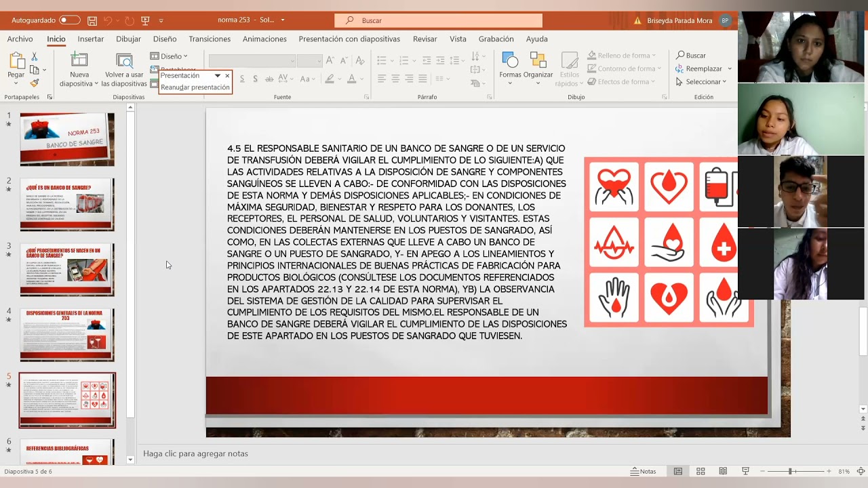Open the Vista tab
The height and width of the screenshot is (488, 868).
[458, 39]
